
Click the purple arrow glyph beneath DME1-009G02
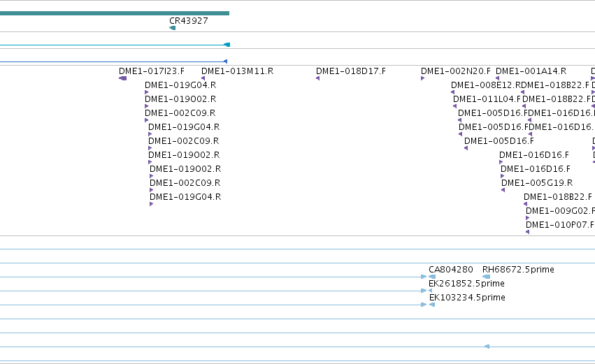527,219
